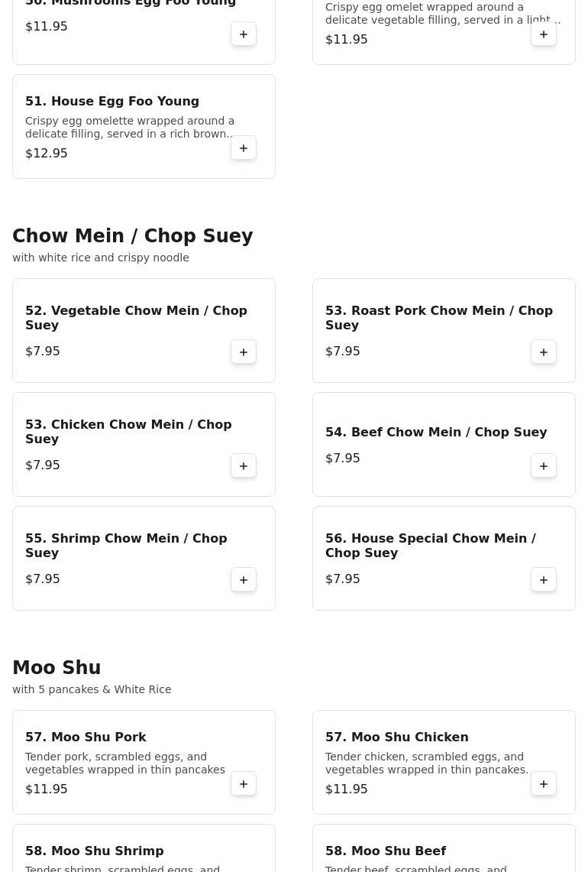Add Mushrooms Egg Foo Young to cart
The width and height of the screenshot is (588, 872).
[244, 34]
